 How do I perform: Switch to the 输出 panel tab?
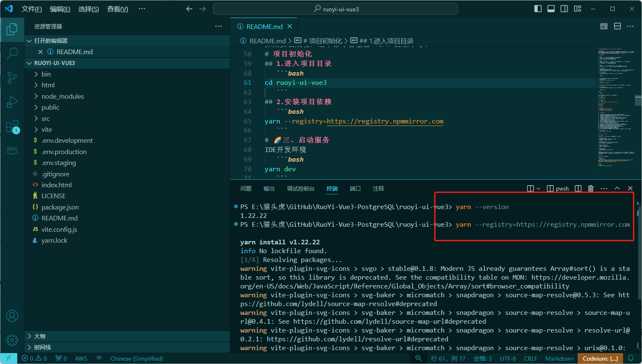pos(269,189)
